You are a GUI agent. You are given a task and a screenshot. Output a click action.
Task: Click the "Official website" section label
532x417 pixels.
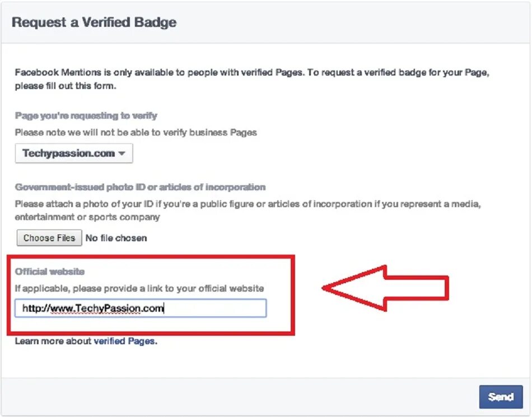point(50,271)
